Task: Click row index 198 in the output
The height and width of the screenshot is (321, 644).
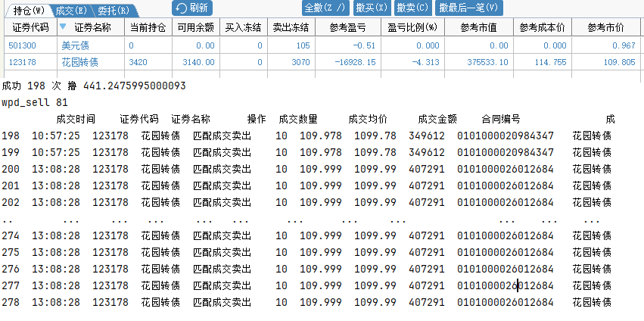Action: [9, 136]
